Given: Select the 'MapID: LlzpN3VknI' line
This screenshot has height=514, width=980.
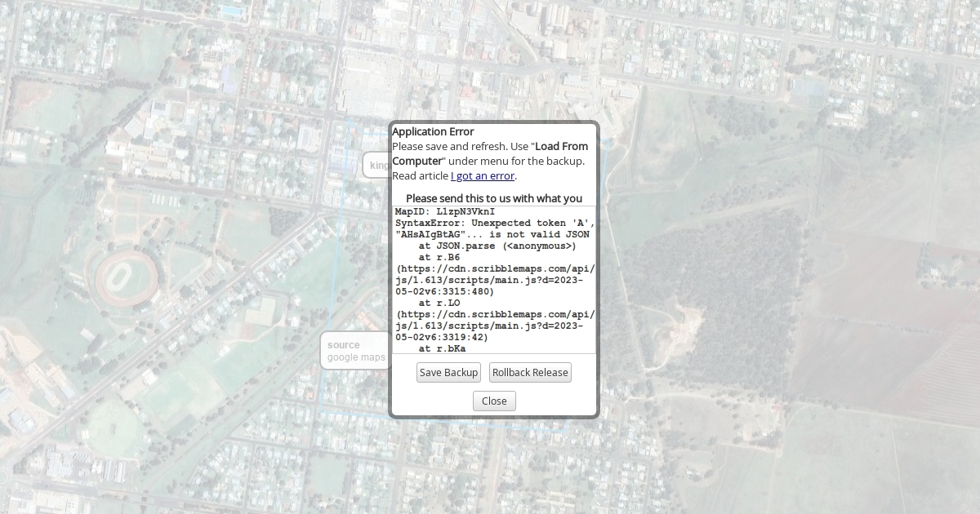Looking at the screenshot, I should coord(446,211).
